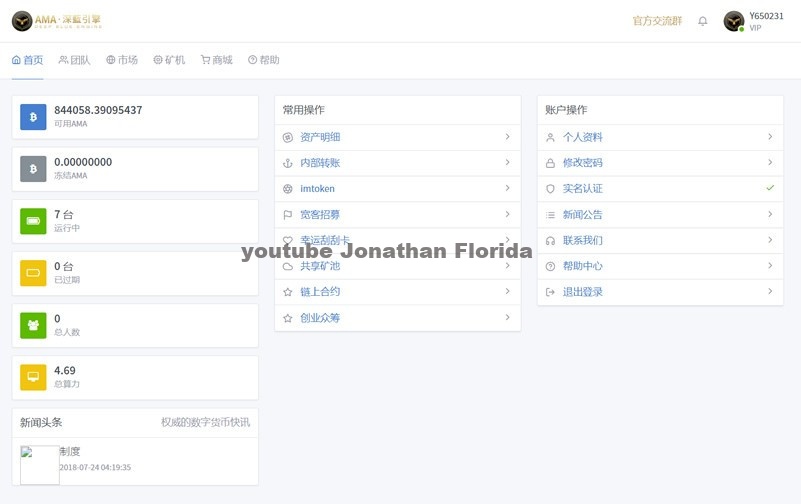Open 内部转账 internal transfer
Viewport: 801px width, 504px height.
point(320,163)
